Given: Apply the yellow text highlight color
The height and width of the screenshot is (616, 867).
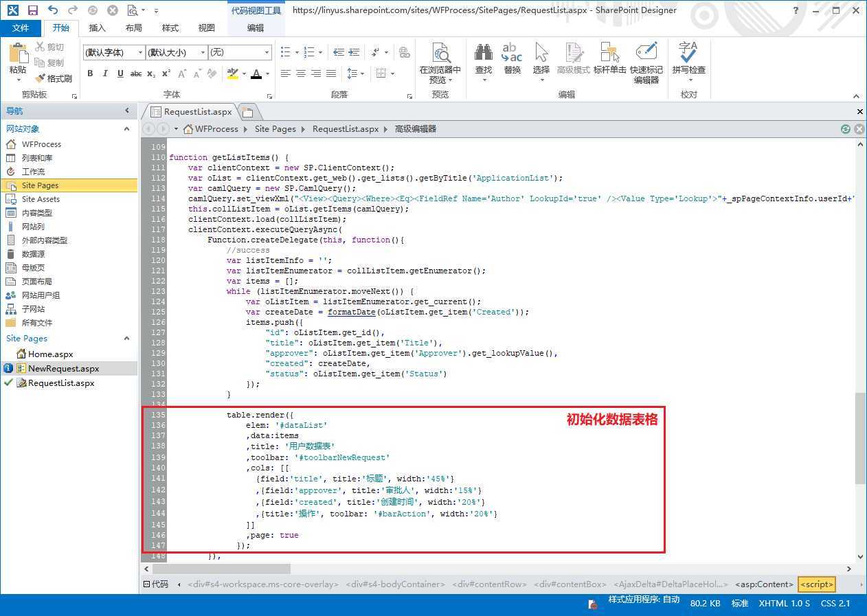Looking at the screenshot, I should [233, 73].
